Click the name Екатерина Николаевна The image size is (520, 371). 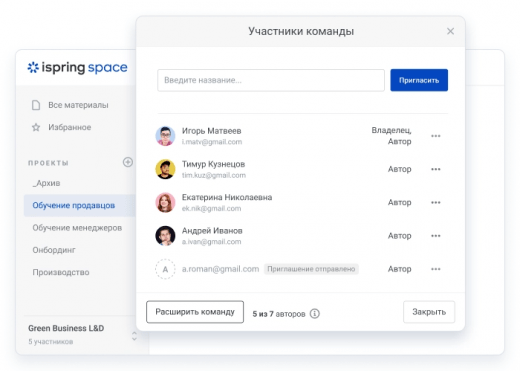click(x=227, y=198)
